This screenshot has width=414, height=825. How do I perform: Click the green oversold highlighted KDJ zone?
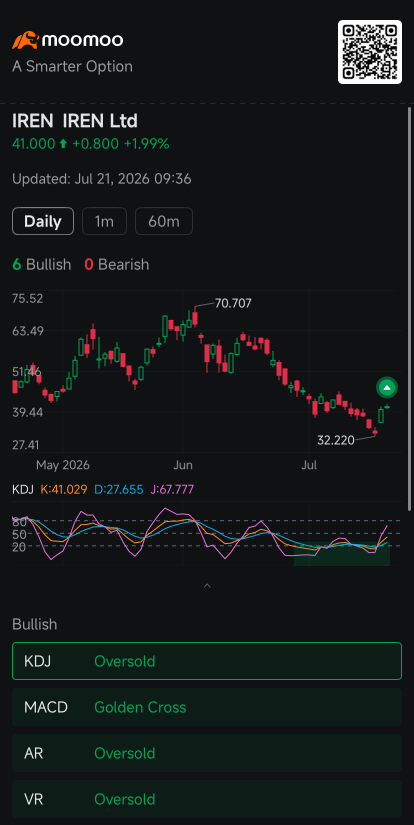(342, 554)
